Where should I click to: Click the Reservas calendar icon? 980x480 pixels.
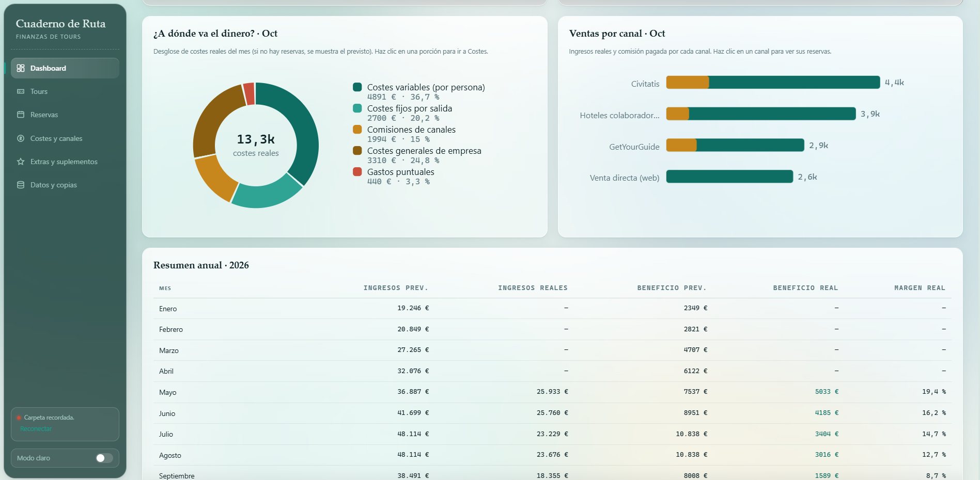[21, 115]
